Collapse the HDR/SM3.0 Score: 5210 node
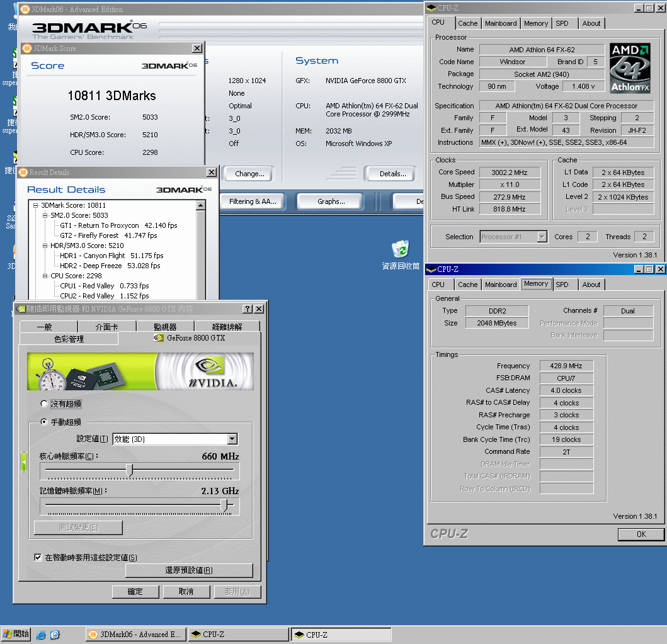 pos(45,246)
